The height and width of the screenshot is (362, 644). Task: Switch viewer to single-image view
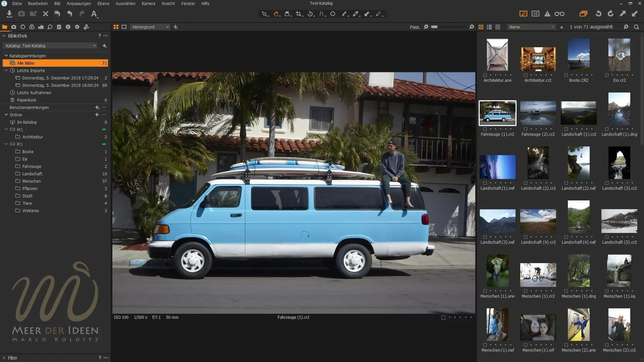[x=124, y=27]
